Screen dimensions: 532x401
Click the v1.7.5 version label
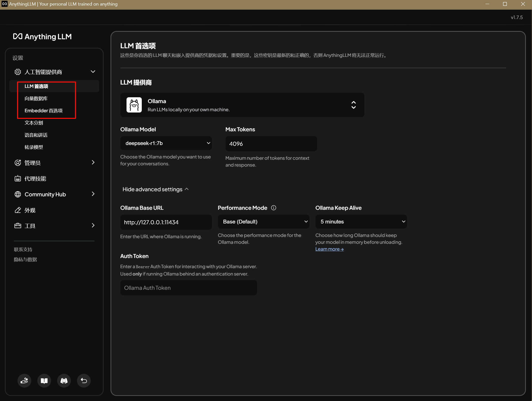517,18
